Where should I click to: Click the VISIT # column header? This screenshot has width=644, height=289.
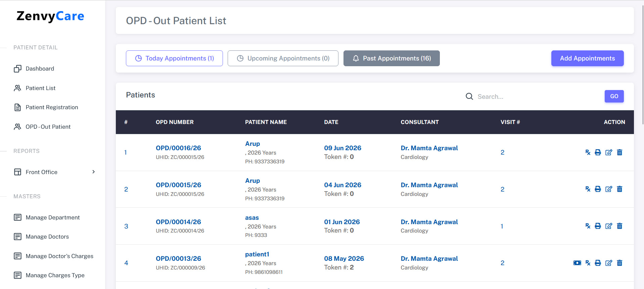[x=510, y=122]
